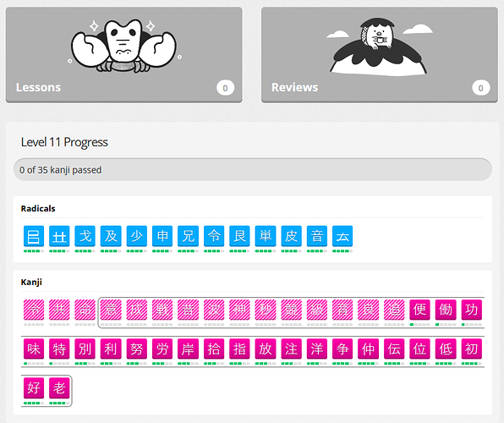
Task: Open the 便 kanji tile
Action: click(419, 310)
